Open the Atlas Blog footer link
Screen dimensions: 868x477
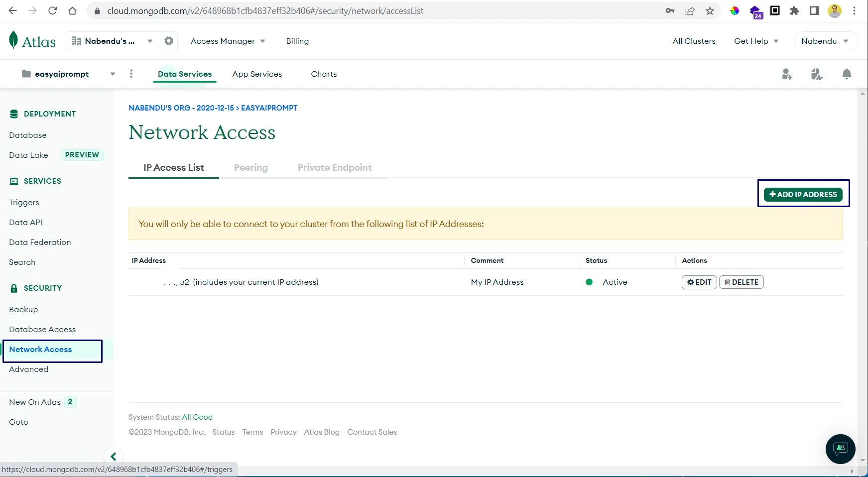point(322,432)
